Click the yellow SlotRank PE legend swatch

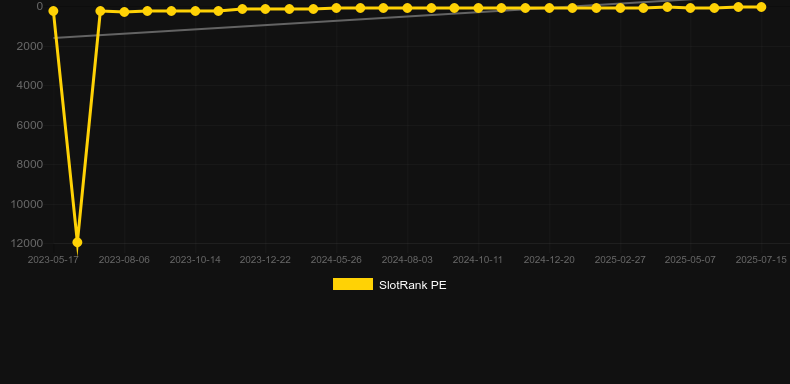click(x=353, y=284)
